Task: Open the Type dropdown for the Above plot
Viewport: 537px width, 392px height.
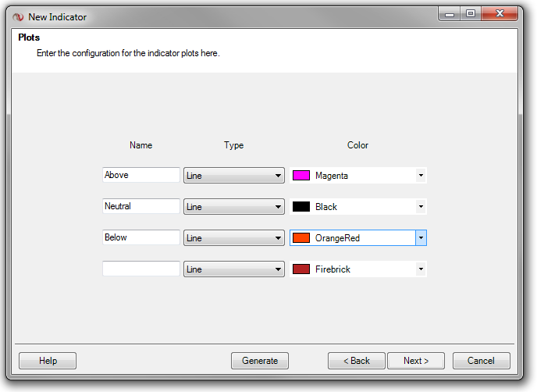Action: (234, 176)
